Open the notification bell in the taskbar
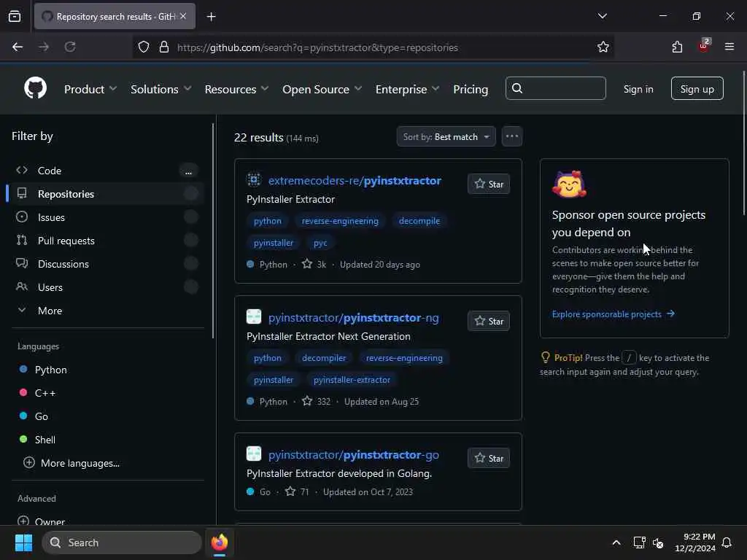The height and width of the screenshot is (560, 747). [x=727, y=542]
